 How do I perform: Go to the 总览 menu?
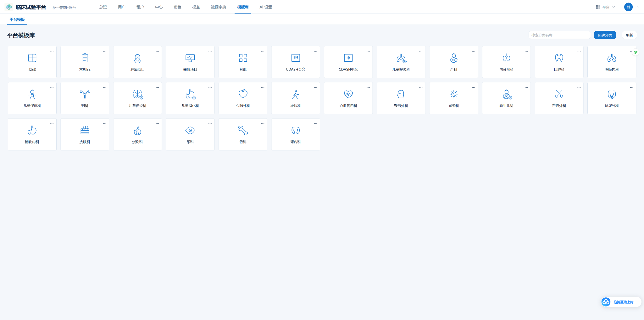[103, 7]
